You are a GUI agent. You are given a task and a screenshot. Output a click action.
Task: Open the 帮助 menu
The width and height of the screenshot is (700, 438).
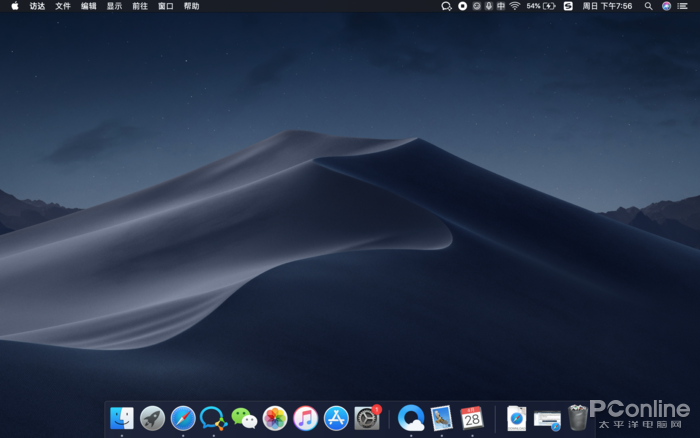click(x=192, y=6)
